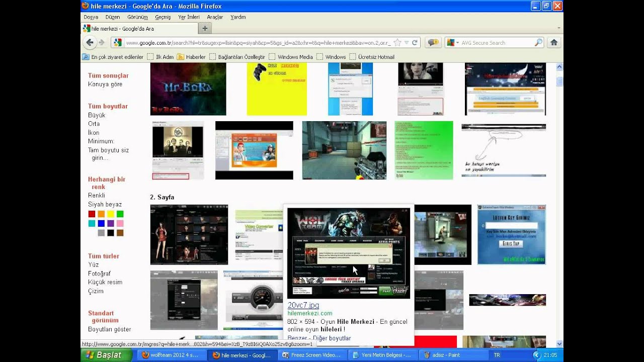Click the forward arrow navigation button
This screenshot has height=362, width=644.
tap(102, 43)
